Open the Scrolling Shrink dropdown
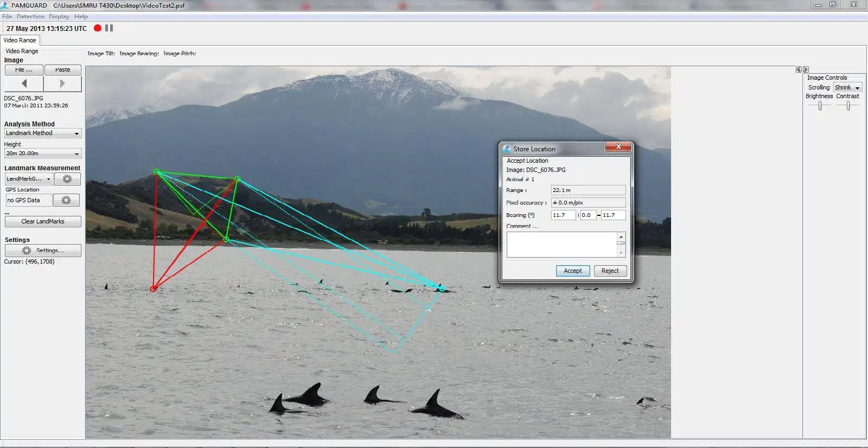Image resolution: width=868 pixels, height=448 pixels. coord(847,87)
